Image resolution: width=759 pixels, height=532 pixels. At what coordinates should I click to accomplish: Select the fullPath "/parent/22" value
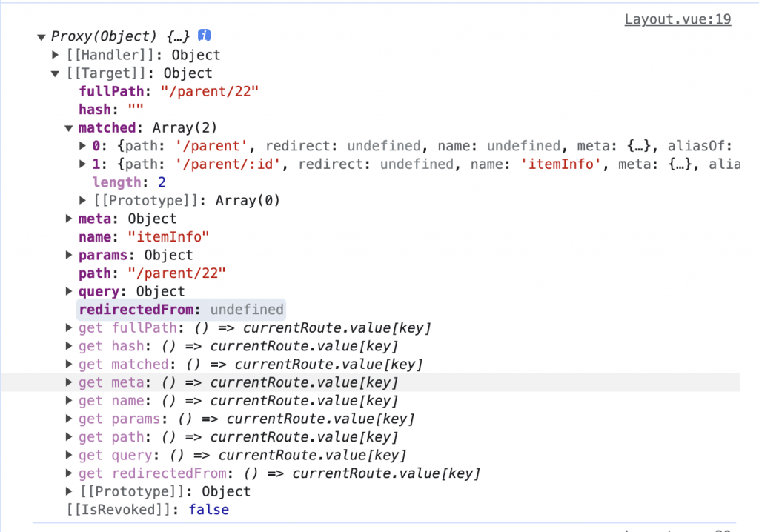tap(210, 91)
